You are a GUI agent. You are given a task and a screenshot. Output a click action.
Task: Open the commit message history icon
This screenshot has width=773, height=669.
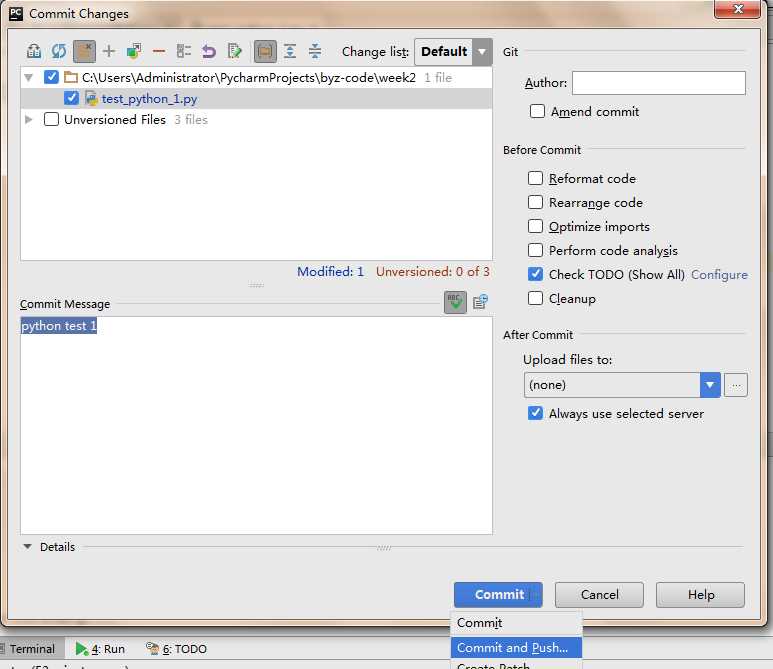pyautogui.click(x=481, y=302)
